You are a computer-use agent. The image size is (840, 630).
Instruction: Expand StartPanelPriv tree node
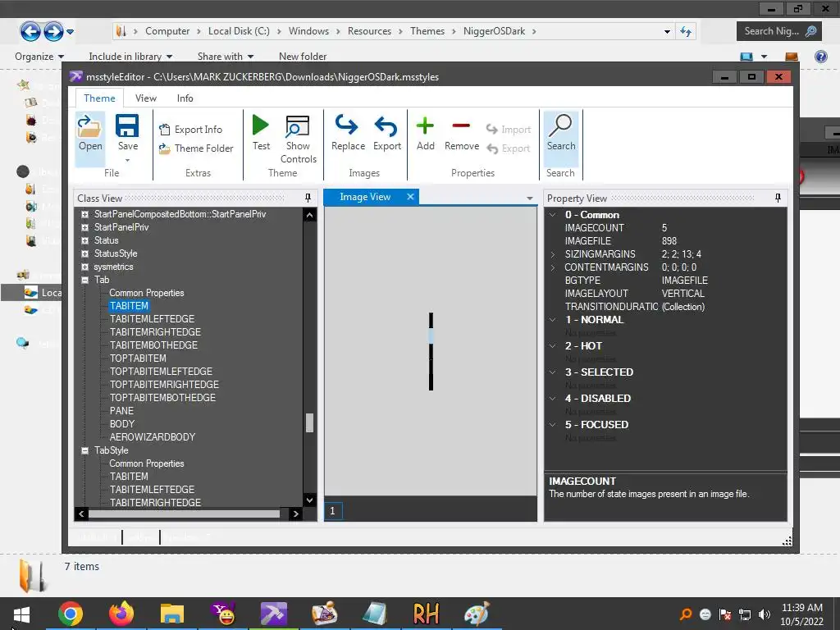84,227
